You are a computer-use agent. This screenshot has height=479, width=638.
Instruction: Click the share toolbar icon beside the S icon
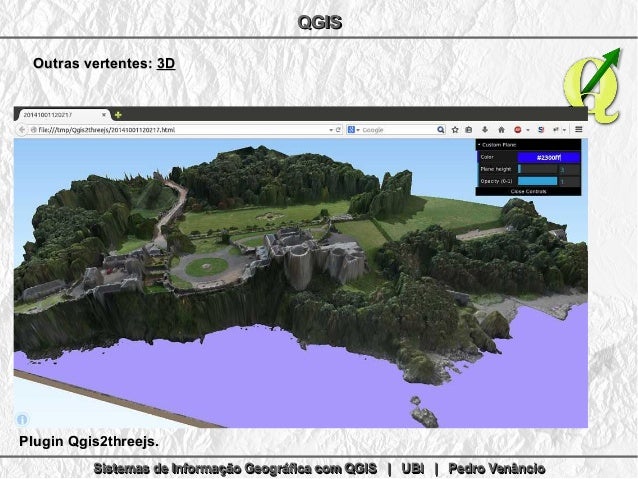(x=556, y=130)
